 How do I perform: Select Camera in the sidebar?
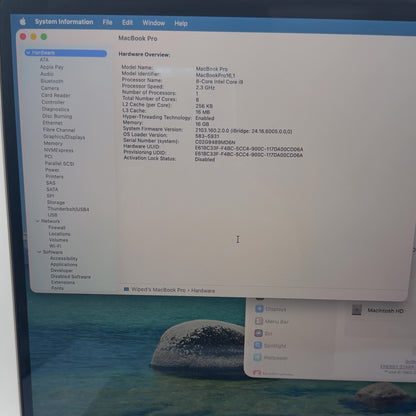[50, 88]
